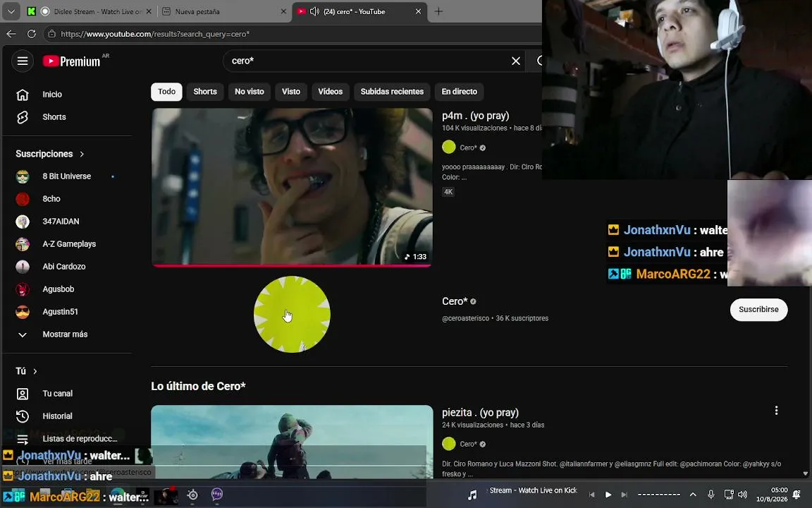Viewport: 812px width, 508px height.
Task: Open the YouTube hamburger guide menu
Action: [x=23, y=61]
